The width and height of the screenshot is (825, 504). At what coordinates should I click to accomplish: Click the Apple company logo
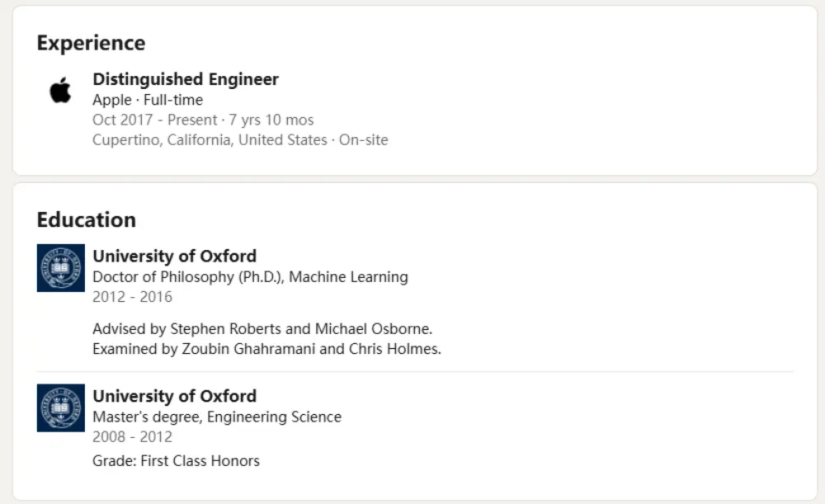[60, 90]
